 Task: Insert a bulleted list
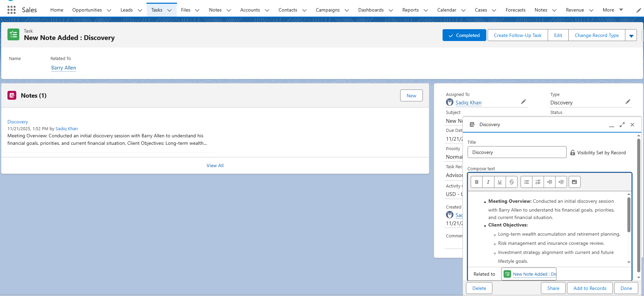click(x=526, y=182)
